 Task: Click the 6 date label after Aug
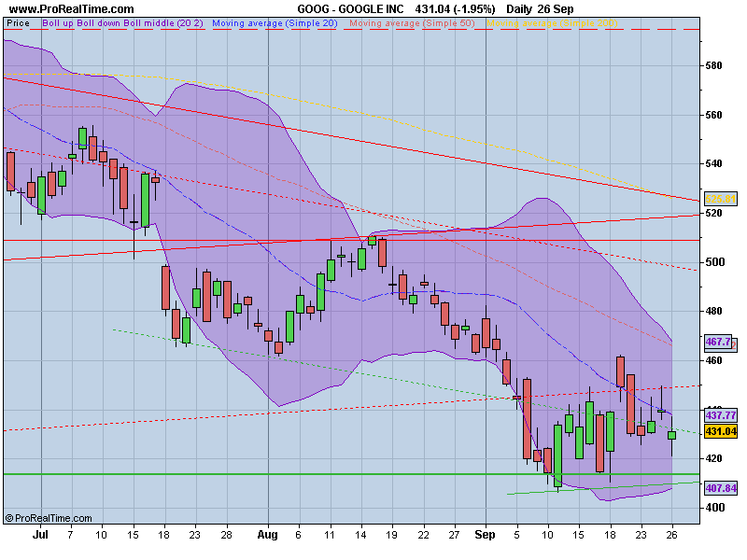[298, 535]
